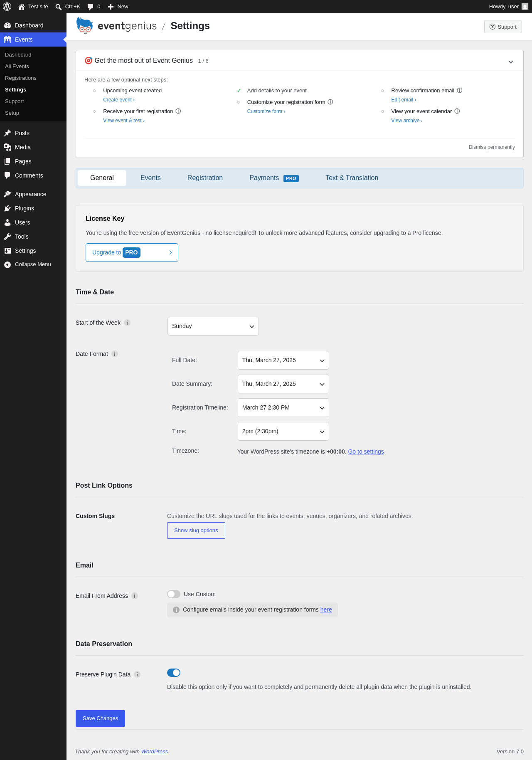Screen dimensions: 532x760
Task: Open Registrations in the Events submenu
Action: click(x=21, y=78)
